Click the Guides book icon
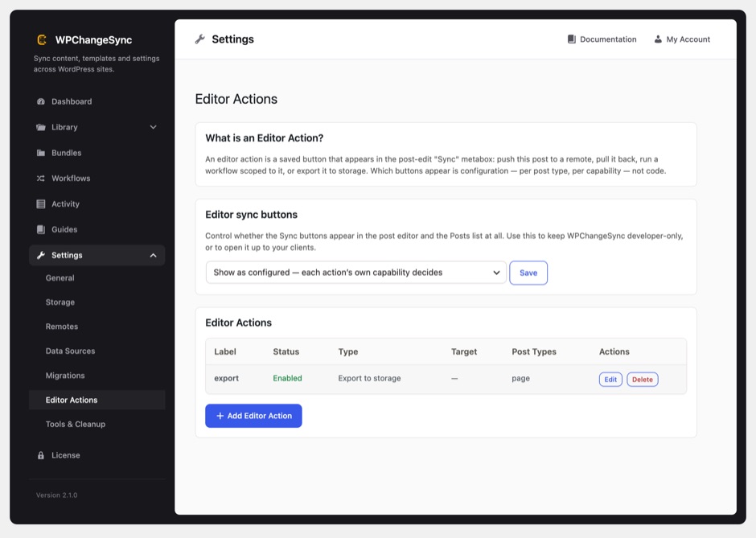756x538 pixels. pos(41,229)
